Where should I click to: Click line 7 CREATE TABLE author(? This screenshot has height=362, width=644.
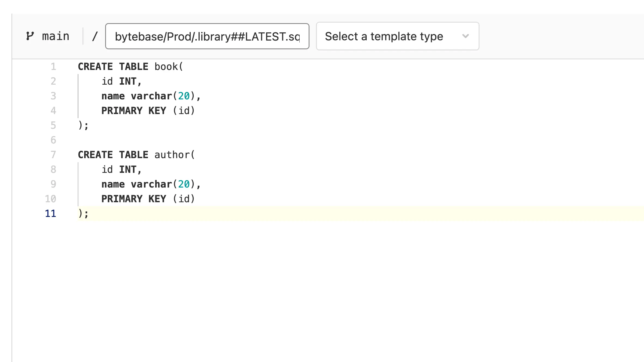click(x=136, y=155)
